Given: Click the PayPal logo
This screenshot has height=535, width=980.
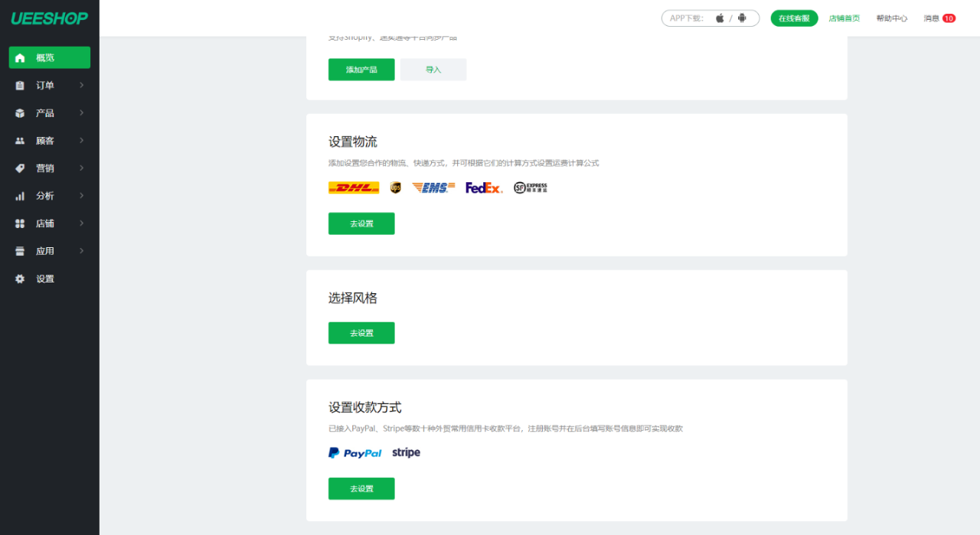Looking at the screenshot, I should (x=354, y=453).
